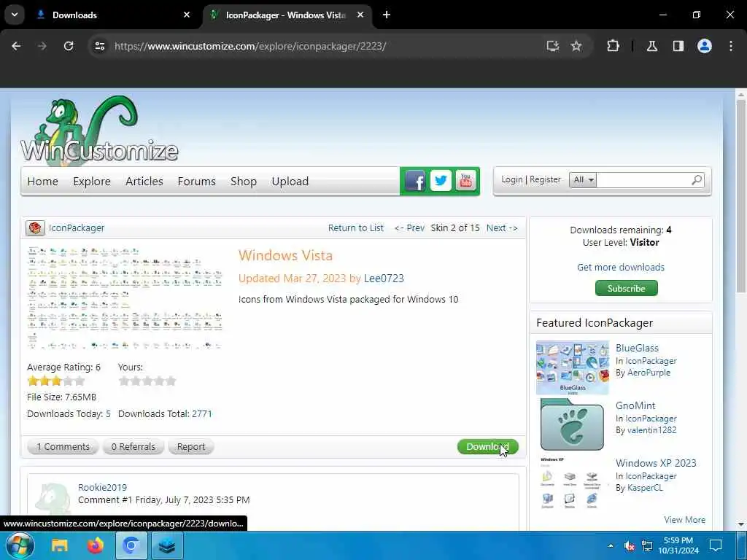Click View More featured link
The height and width of the screenshot is (560, 747).
tap(684, 520)
